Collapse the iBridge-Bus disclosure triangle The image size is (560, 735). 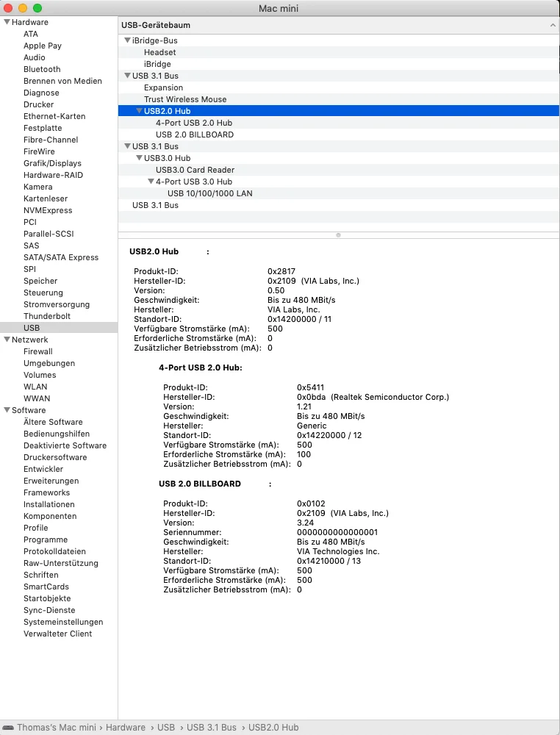tap(127, 40)
